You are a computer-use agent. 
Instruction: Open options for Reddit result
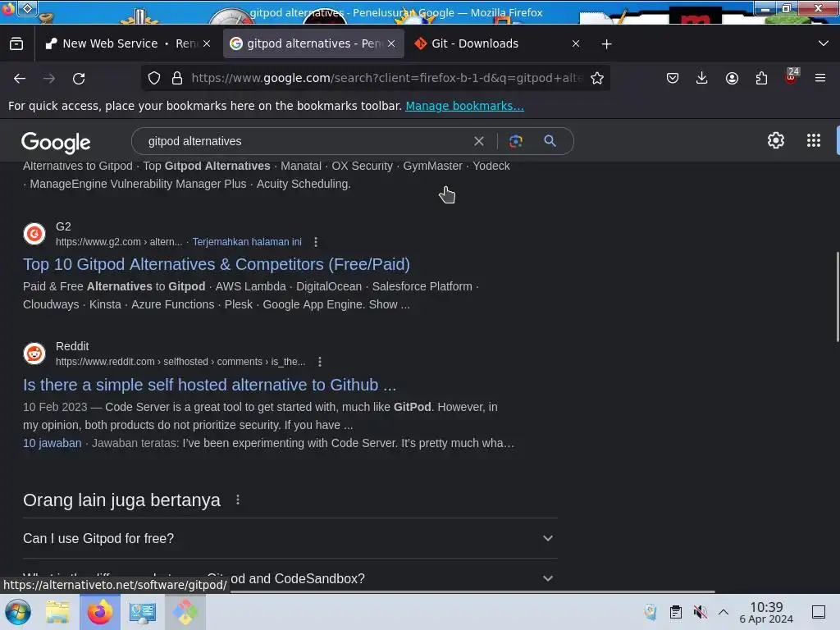pyautogui.click(x=319, y=362)
